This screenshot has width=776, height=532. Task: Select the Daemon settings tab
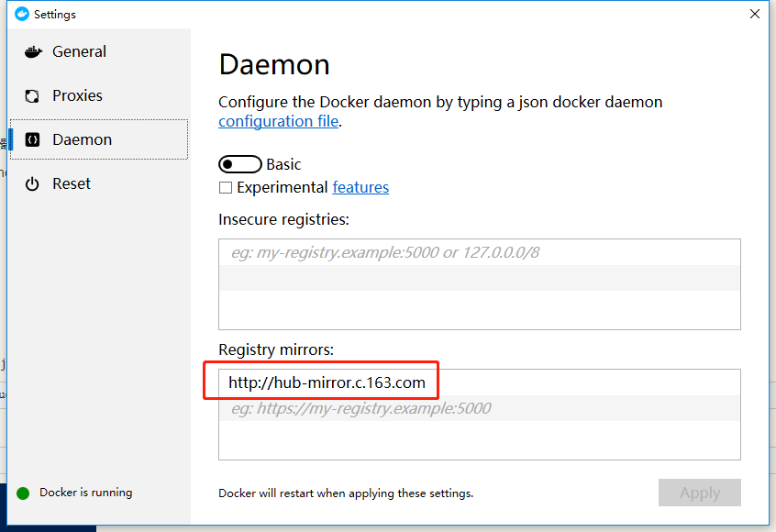99,139
